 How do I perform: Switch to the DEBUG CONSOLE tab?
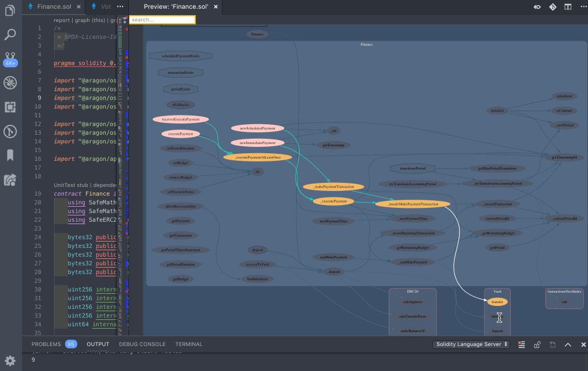(142, 344)
